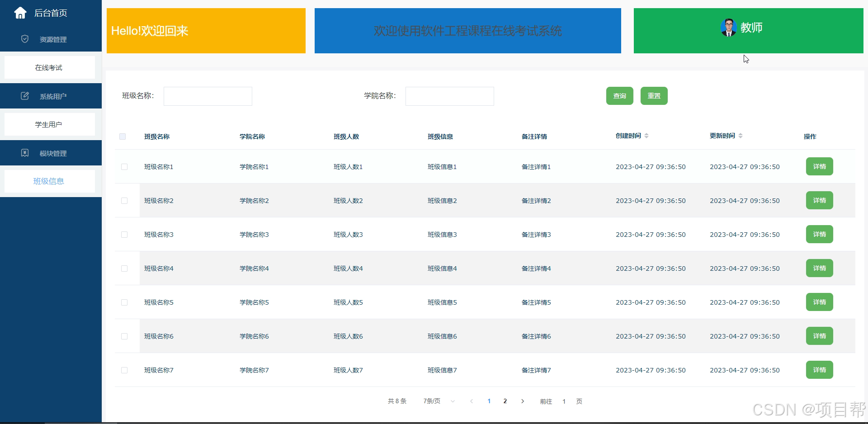Screen dimensions: 868x424
Task: Focus the 学院名称 search input field
Action: pos(450,96)
